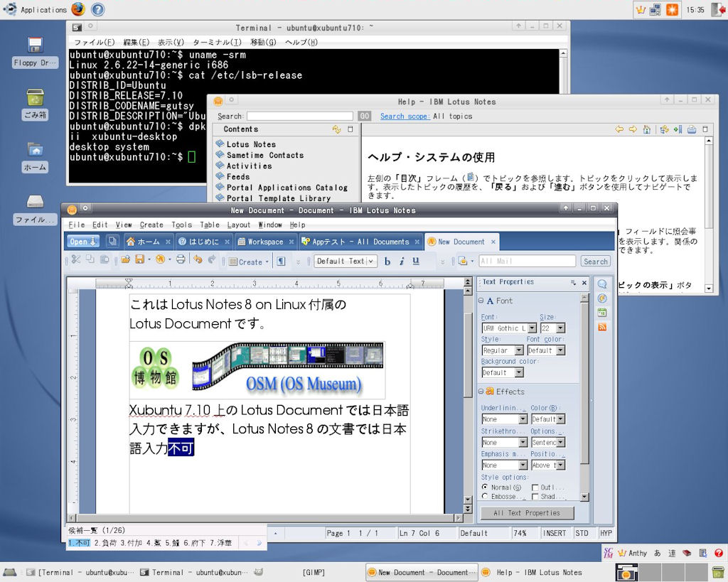This screenshot has height=582, width=728.
Task: Click the Print icon in Notes toolbar
Action: coord(181,260)
